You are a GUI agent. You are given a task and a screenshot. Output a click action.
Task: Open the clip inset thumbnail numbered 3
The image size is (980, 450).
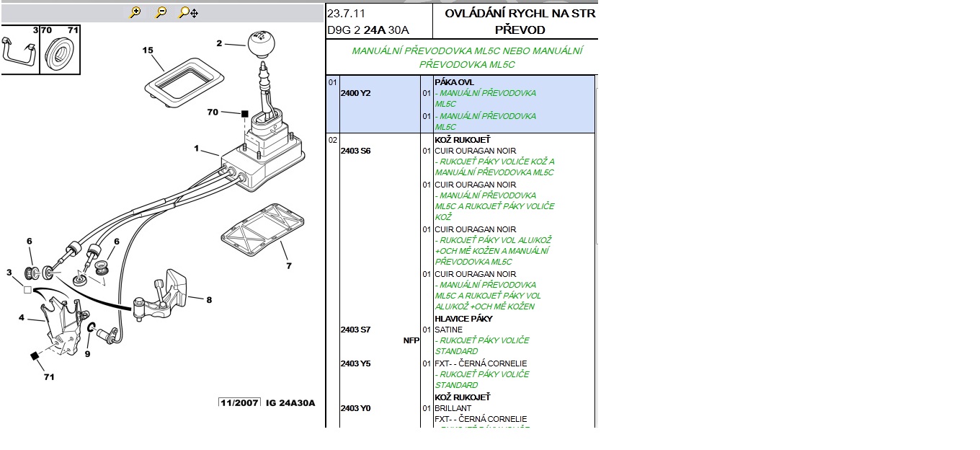click(x=19, y=50)
